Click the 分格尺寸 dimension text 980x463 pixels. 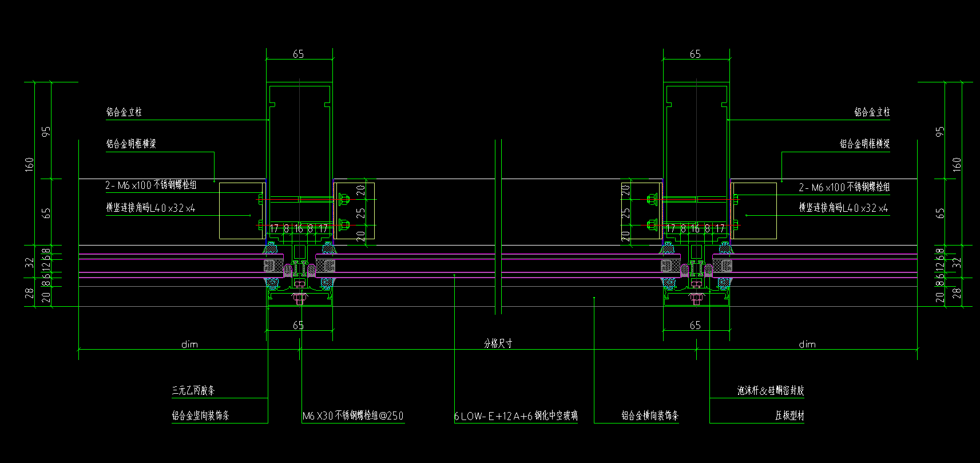(x=498, y=343)
